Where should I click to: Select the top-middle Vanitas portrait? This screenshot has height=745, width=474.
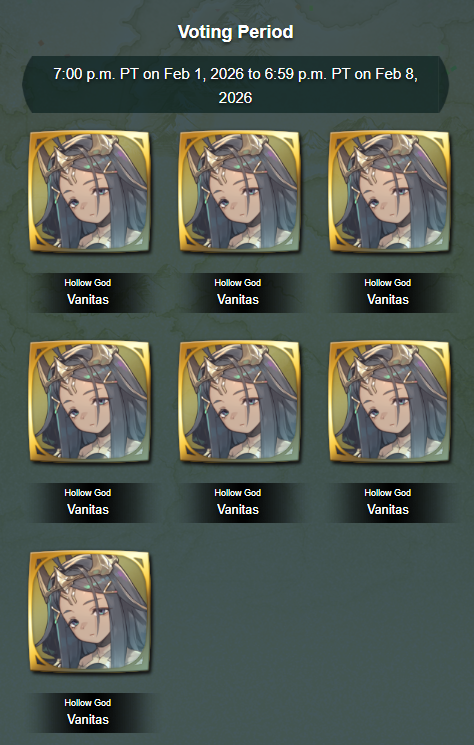[239, 191]
